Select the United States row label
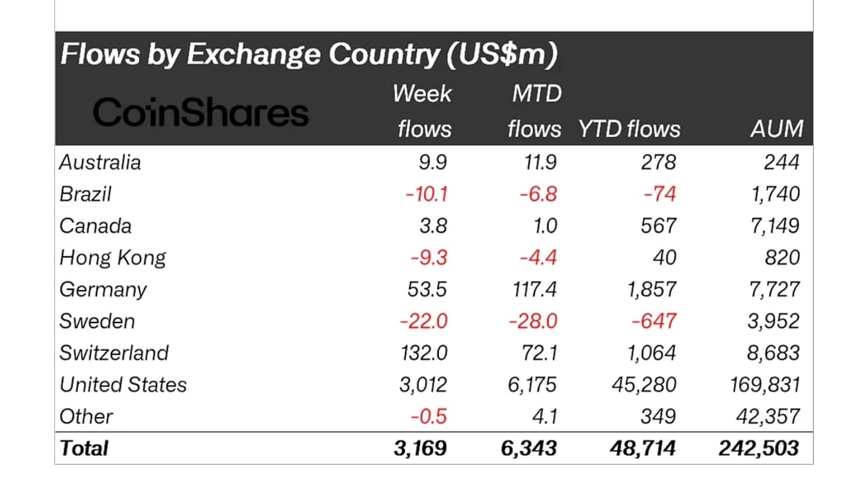The height and width of the screenshot is (490, 868). 123,385
